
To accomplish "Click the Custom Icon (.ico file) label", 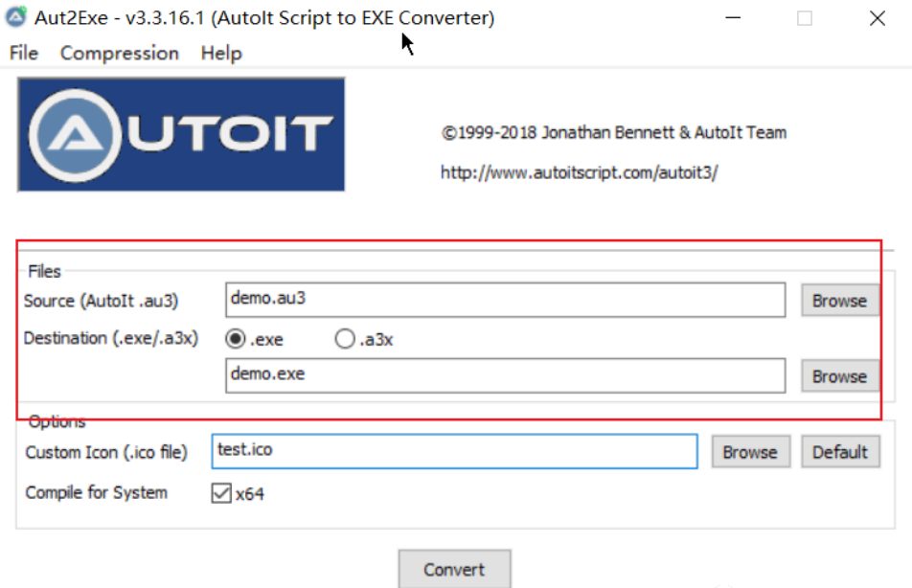I will tap(106, 452).
